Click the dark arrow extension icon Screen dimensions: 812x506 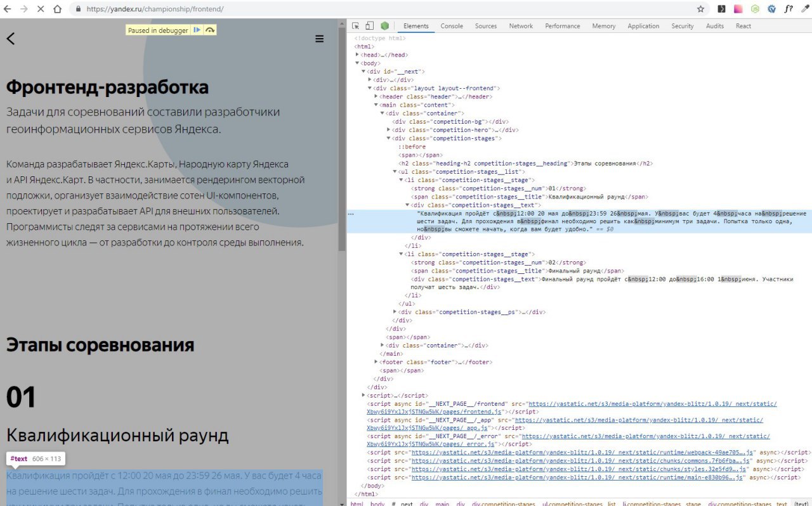722,9
